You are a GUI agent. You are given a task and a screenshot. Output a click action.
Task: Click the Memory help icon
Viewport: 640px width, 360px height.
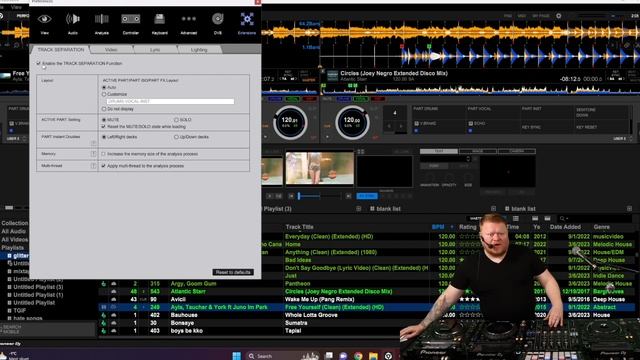click(x=93, y=154)
